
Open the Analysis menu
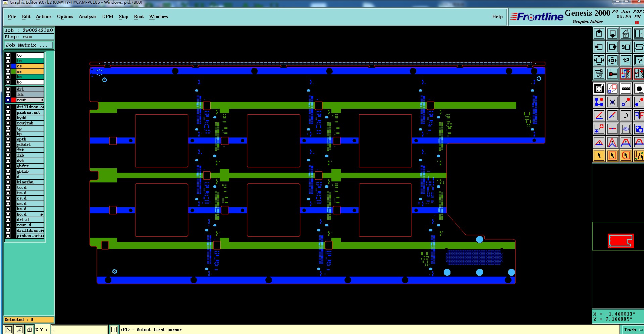pos(88,16)
